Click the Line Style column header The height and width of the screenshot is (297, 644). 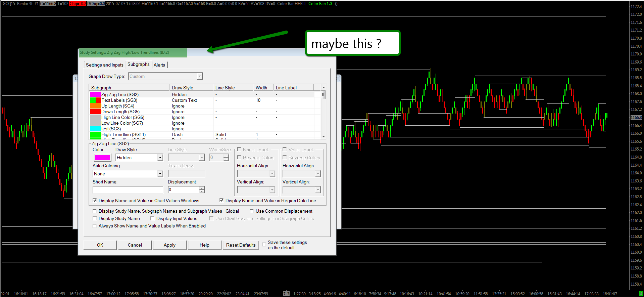click(233, 88)
